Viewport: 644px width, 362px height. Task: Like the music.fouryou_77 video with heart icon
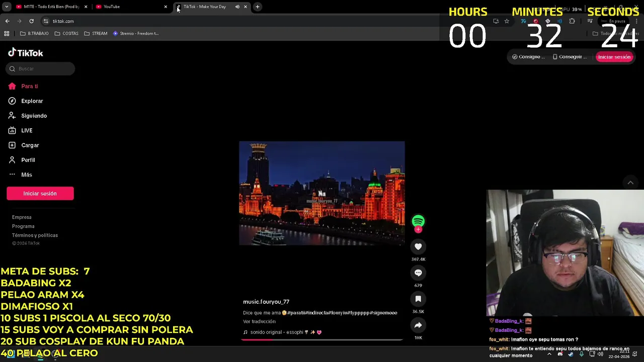[418, 246]
